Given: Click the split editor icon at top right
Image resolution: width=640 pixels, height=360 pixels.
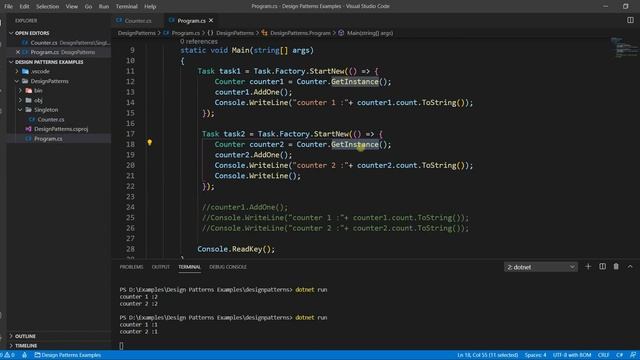Looking at the screenshot, I should tap(630, 20).
